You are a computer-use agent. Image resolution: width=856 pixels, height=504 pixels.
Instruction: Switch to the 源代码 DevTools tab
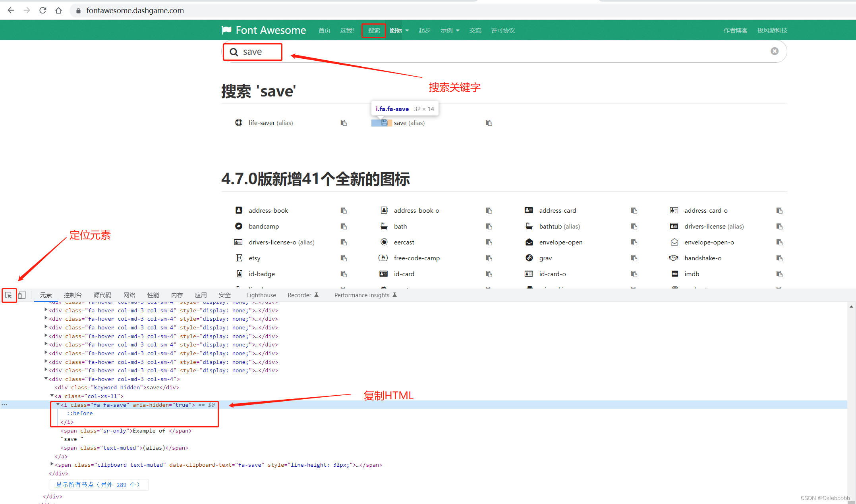click(102, 295)
